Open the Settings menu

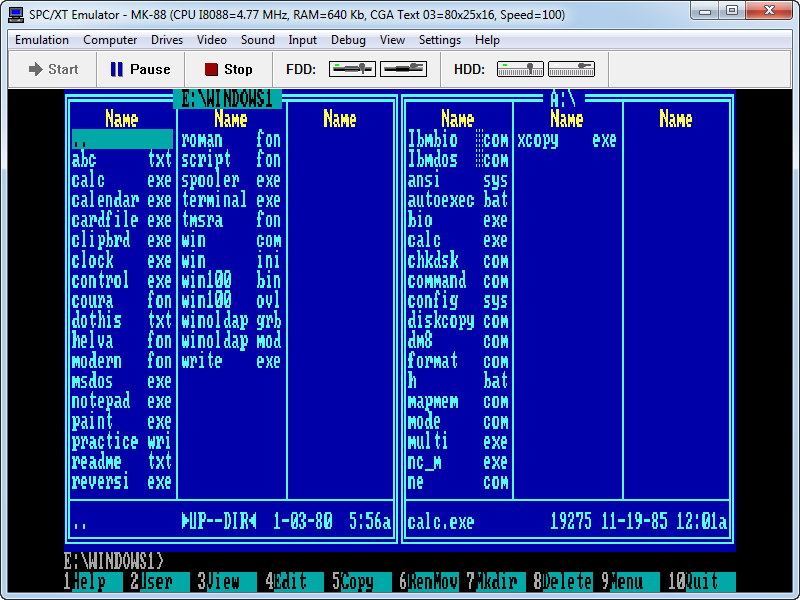tap(440, 40)
